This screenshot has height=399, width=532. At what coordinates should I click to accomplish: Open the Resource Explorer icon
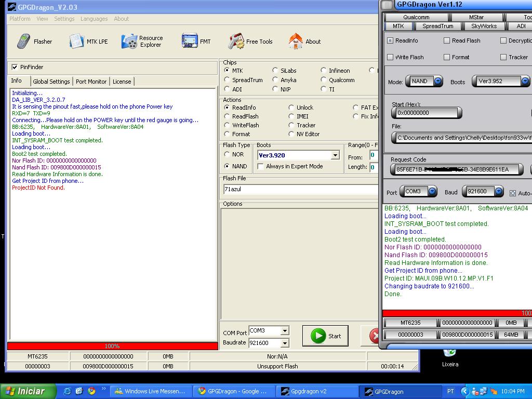click(x=129, y=42)
